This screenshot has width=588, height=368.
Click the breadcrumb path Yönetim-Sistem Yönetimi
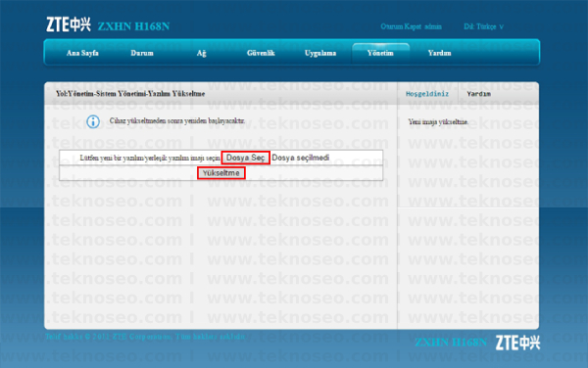coord(107,94)
